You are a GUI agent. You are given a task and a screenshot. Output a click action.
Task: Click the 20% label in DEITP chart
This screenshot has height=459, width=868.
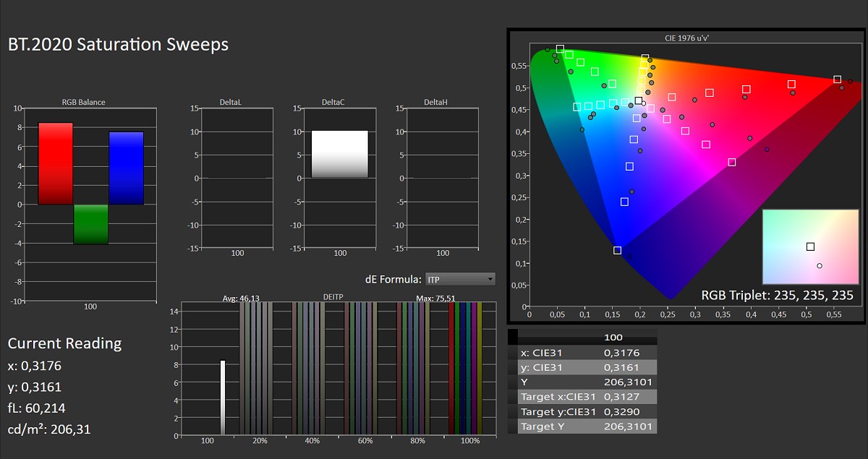coord(260,441)
